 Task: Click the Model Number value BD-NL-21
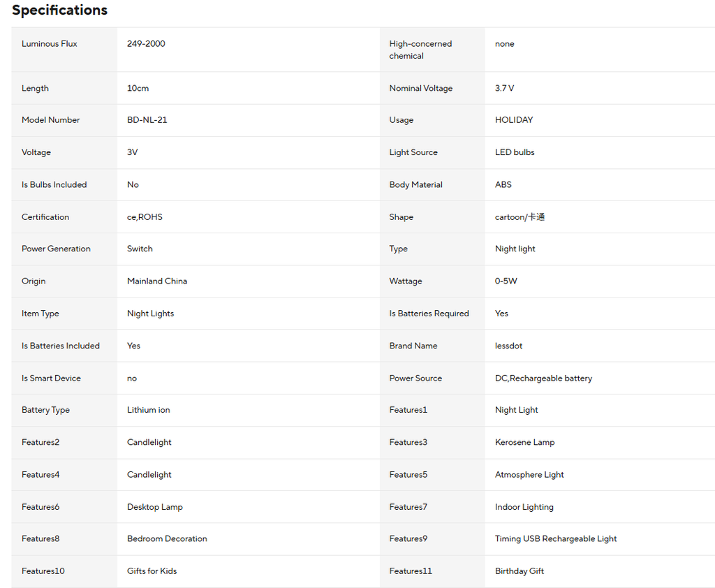[x=147, y=120]
